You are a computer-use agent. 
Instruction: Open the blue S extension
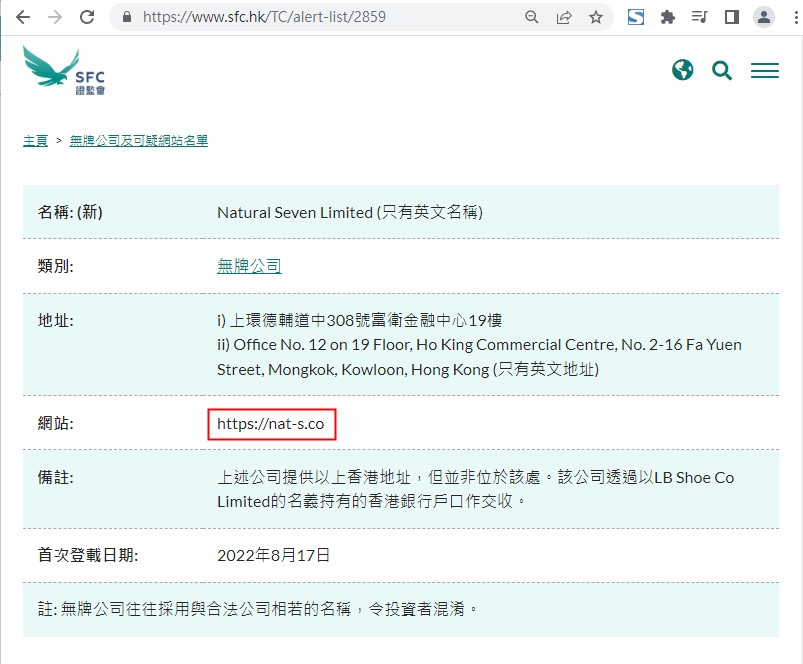636,17
